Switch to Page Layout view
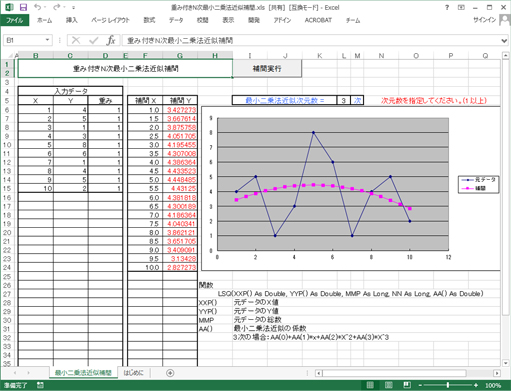This screenshot has height=391, width=511. (x=388, y=385)
